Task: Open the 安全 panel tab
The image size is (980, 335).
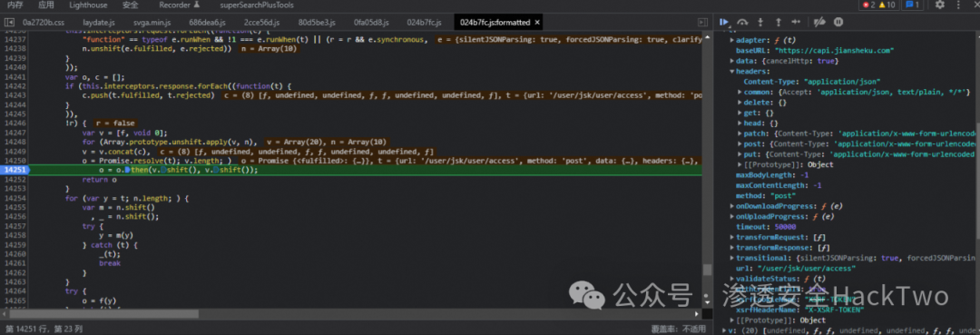Action: point(130,5)
